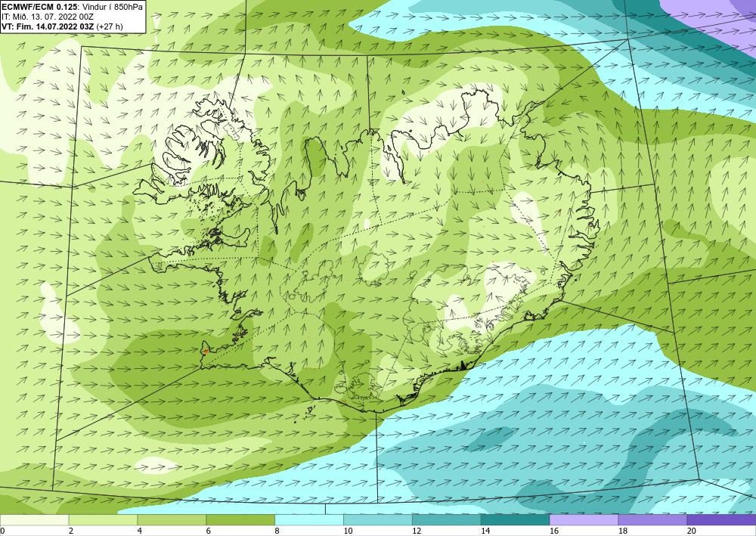Click the legend value label '18'

pos(622,531)
